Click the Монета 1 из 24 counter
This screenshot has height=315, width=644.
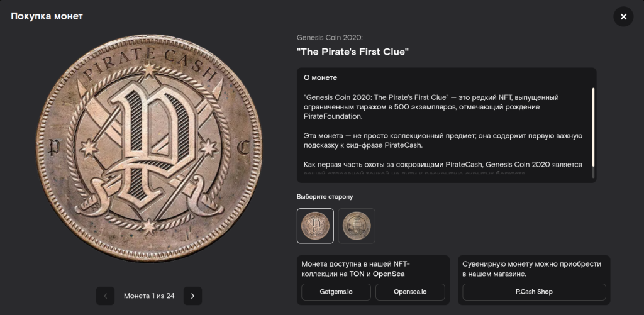(x=149, y=296)
